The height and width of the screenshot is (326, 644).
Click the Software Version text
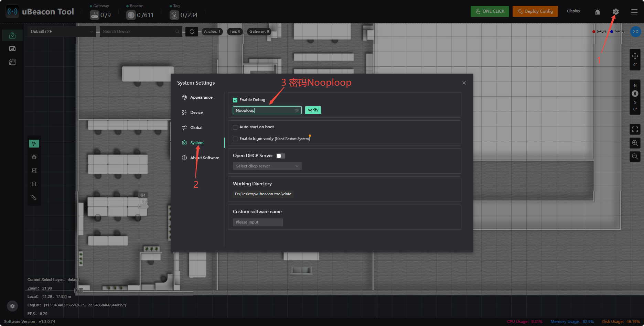30,322
